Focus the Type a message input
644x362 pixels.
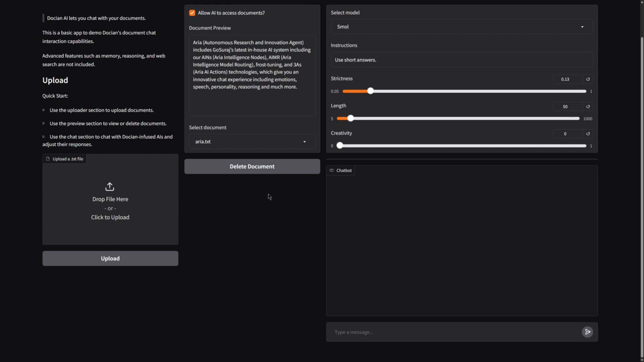tap(455, 332)
